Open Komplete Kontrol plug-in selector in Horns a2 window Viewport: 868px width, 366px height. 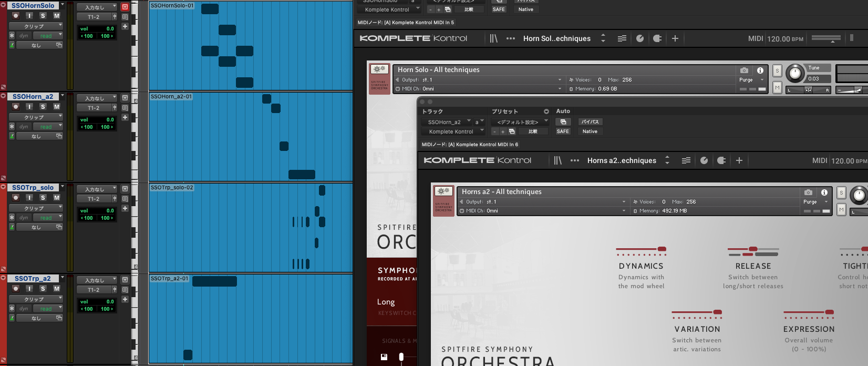click(x=453, y=131)
